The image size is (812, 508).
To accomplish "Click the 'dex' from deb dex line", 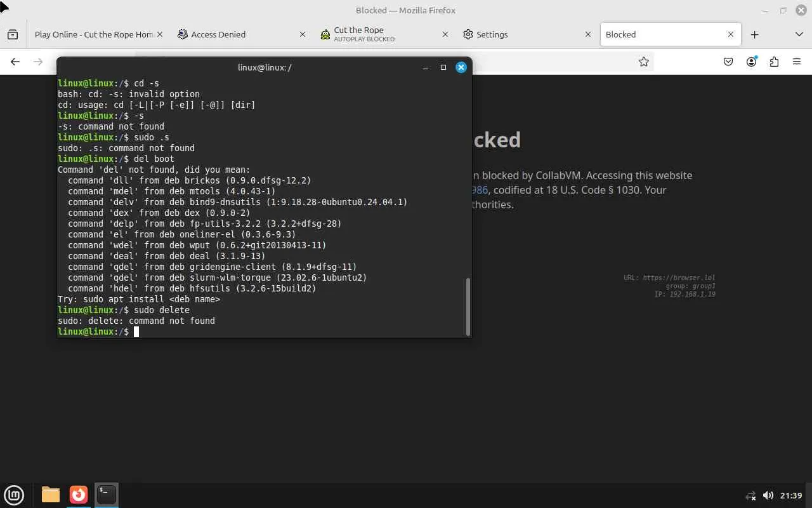I will pos(159,213).
